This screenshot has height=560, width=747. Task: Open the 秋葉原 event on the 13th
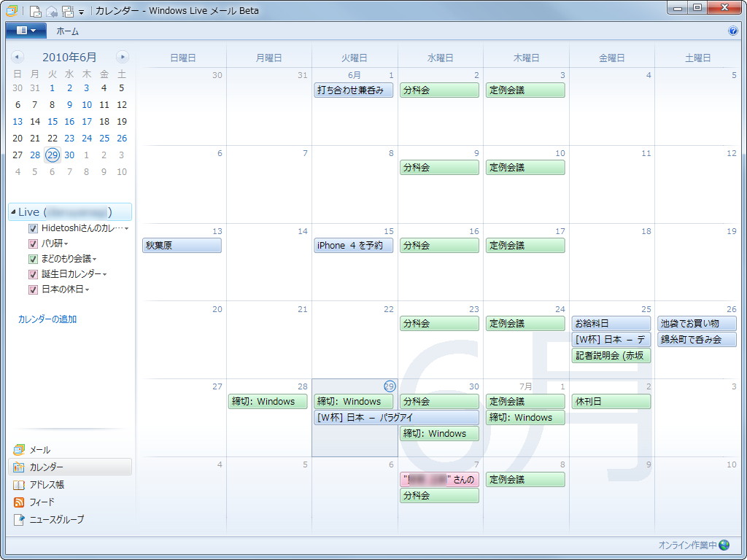coord(182,245)
